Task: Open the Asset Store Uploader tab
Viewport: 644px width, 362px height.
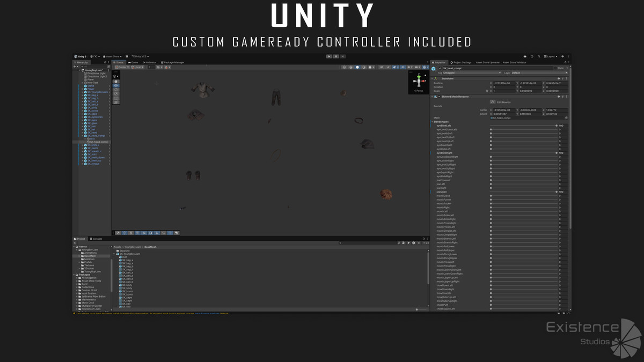Action: coord(488,62)
